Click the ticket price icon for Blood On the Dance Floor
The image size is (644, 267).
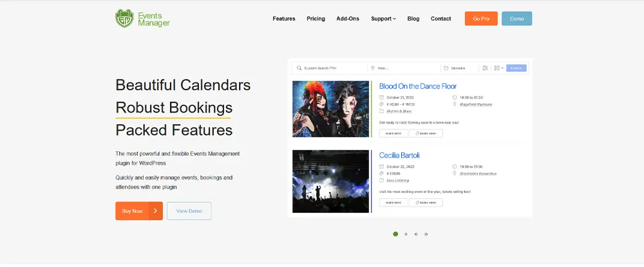[381, 104]
